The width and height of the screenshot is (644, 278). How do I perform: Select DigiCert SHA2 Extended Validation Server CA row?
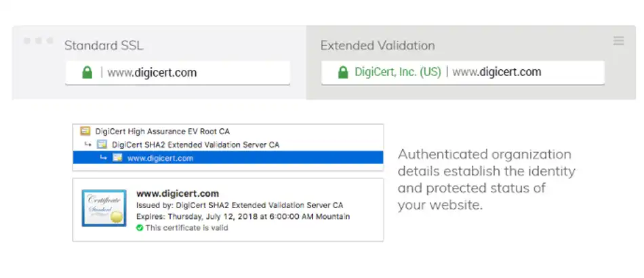click(228, 144)
